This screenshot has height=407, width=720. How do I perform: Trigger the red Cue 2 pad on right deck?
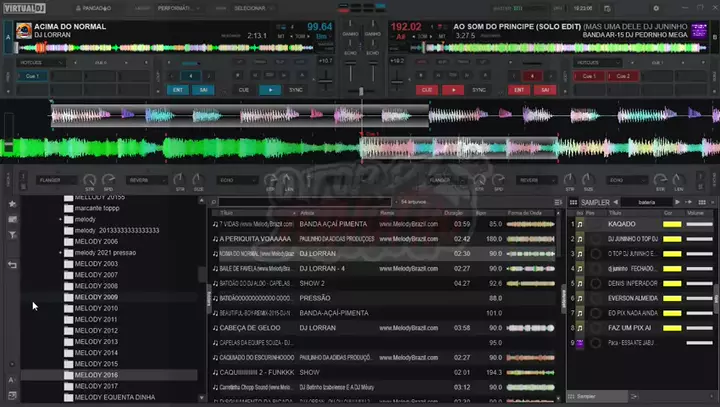[623, 76]
